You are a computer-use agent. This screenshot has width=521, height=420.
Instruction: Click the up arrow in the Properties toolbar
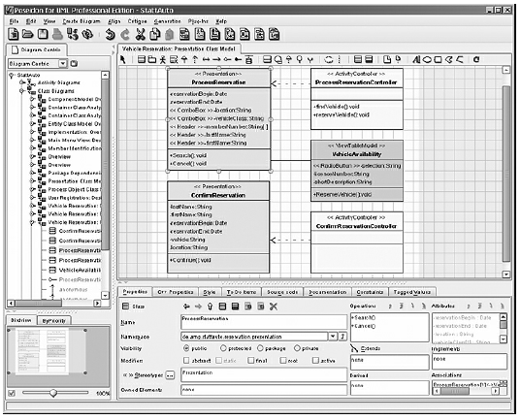click(210, 307)
